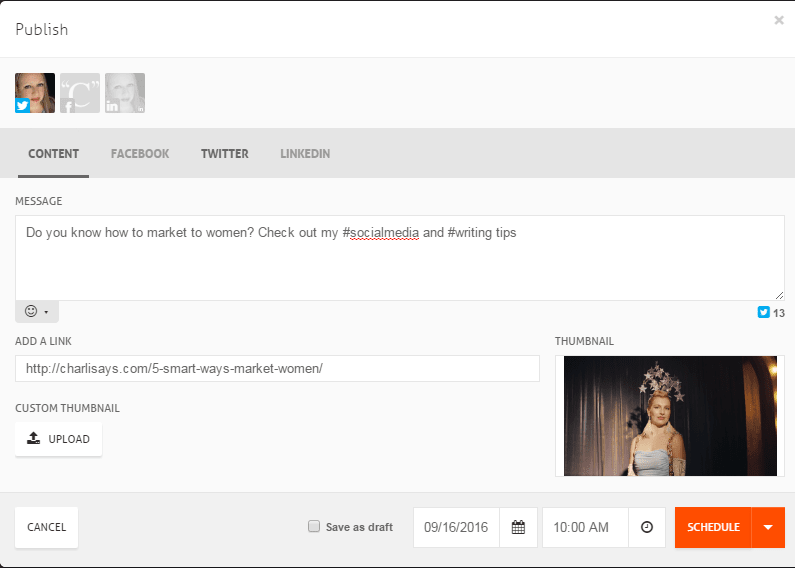
Task: Toggle the Facebook page avatar
Action: click(80, 93)
